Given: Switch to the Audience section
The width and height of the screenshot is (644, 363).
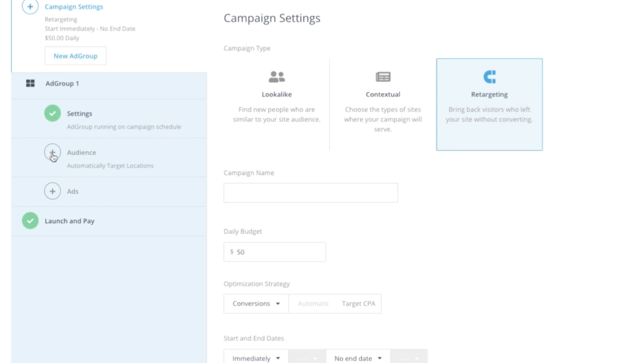Looking at the screenshot, I should (x=81, y=152).
